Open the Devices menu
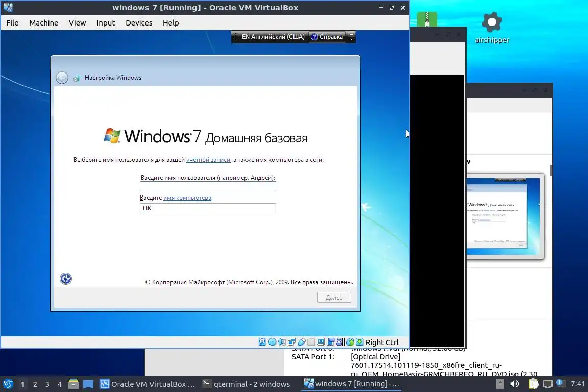Screen dimensions: 588x392 139,23
